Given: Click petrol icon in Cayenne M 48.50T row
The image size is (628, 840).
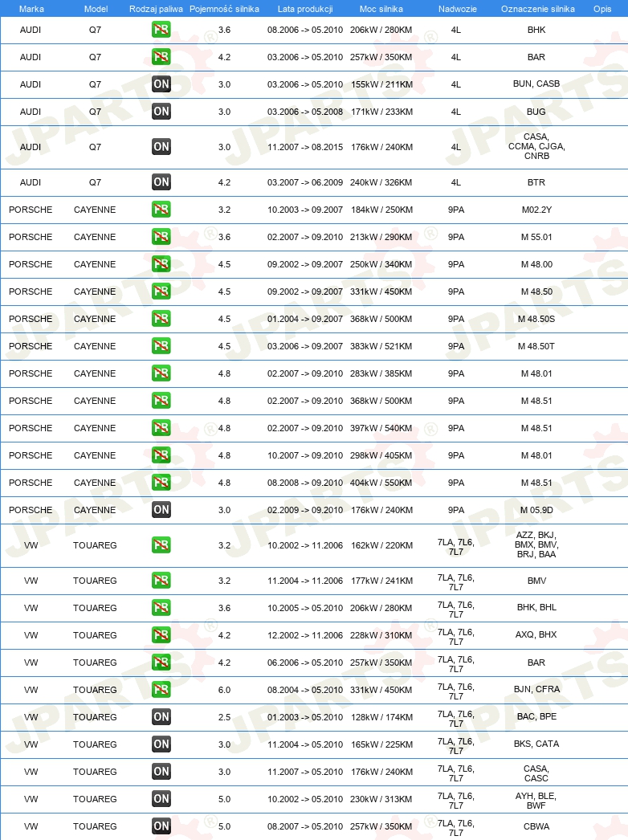Looking at the screenshot, I should (161, 346).
